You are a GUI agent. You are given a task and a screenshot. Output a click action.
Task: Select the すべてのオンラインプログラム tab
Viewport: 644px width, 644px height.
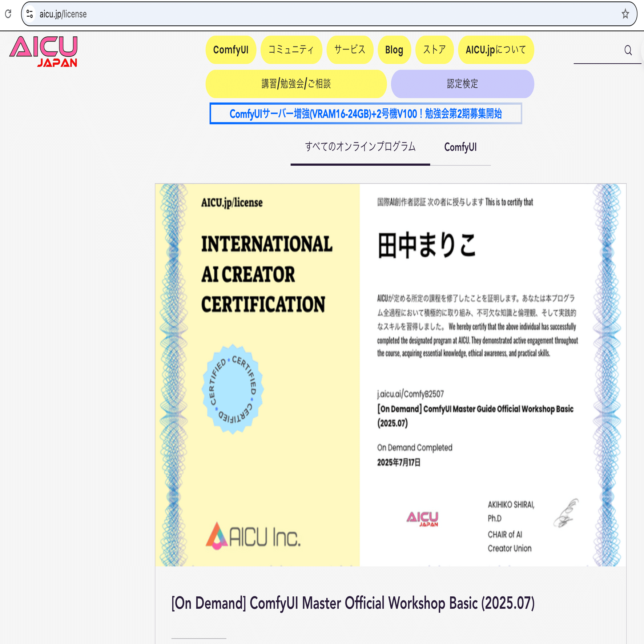click(360, 147)
